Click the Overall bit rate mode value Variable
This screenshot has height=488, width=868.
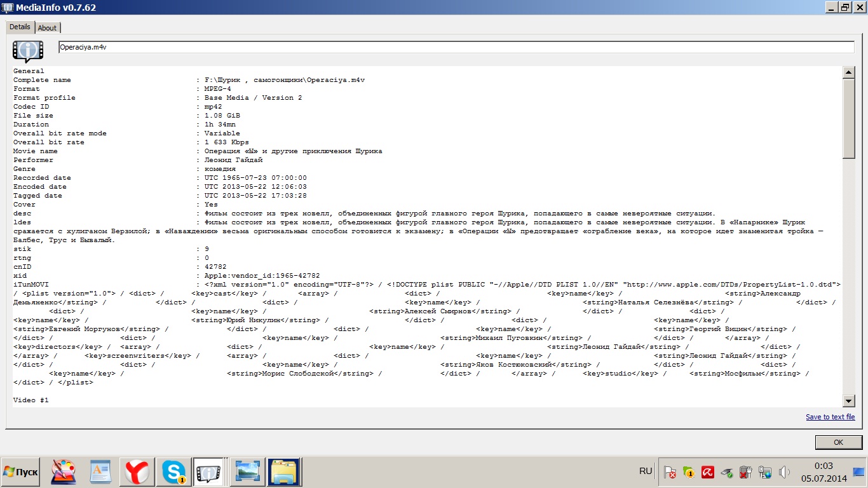(x=222, y=133)
